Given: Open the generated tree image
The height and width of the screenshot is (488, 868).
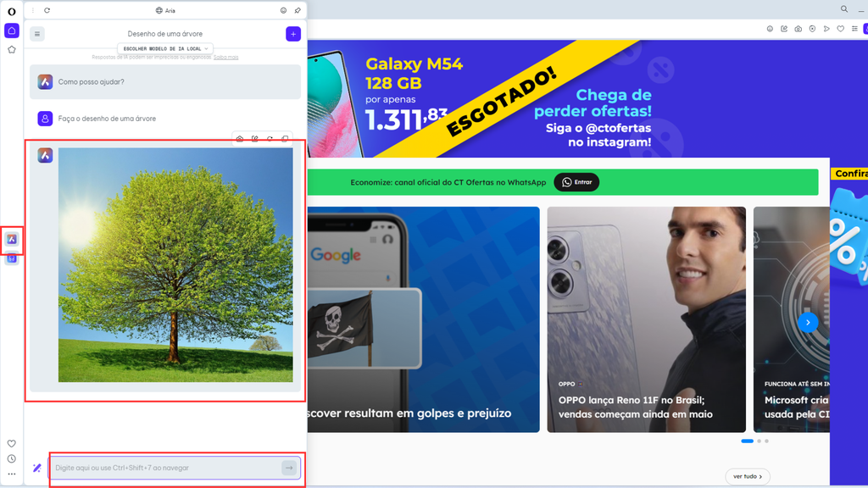Looking at the screenshot, I should pos(175,265).
